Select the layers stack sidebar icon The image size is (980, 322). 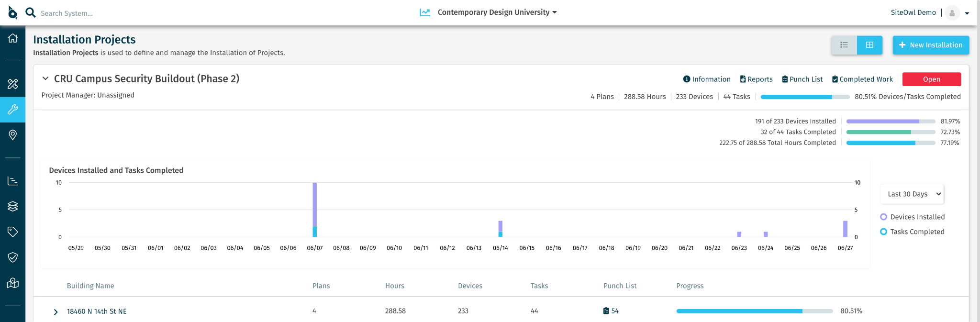coord(12,206)
